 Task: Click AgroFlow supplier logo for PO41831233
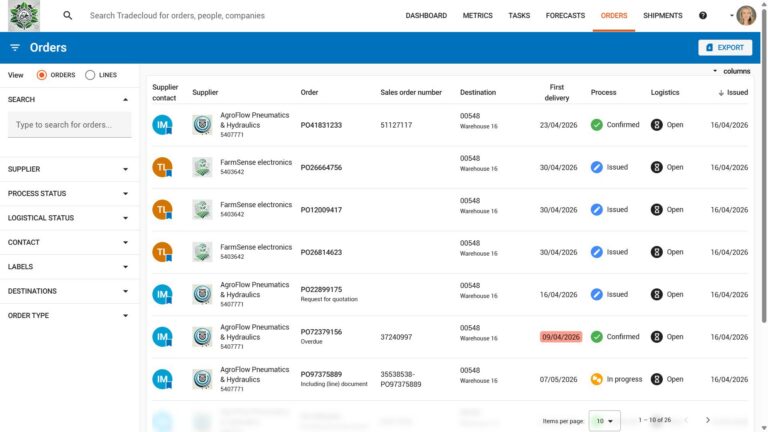(x=202, y=125)
